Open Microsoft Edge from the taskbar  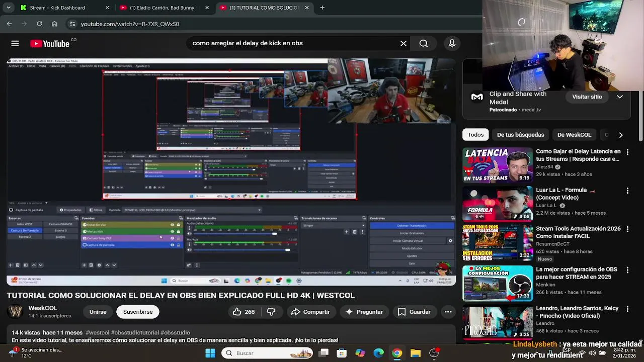point(378,353)
